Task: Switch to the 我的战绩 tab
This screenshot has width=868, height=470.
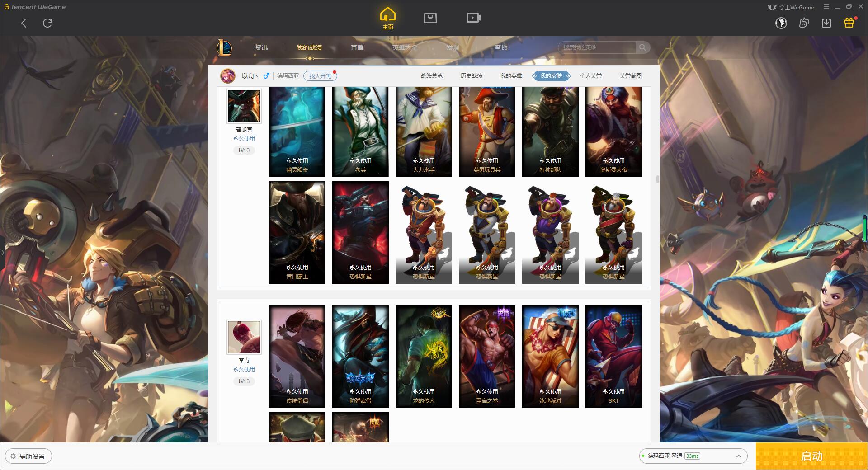Action: pyautogui.click(x=309, y=47)
